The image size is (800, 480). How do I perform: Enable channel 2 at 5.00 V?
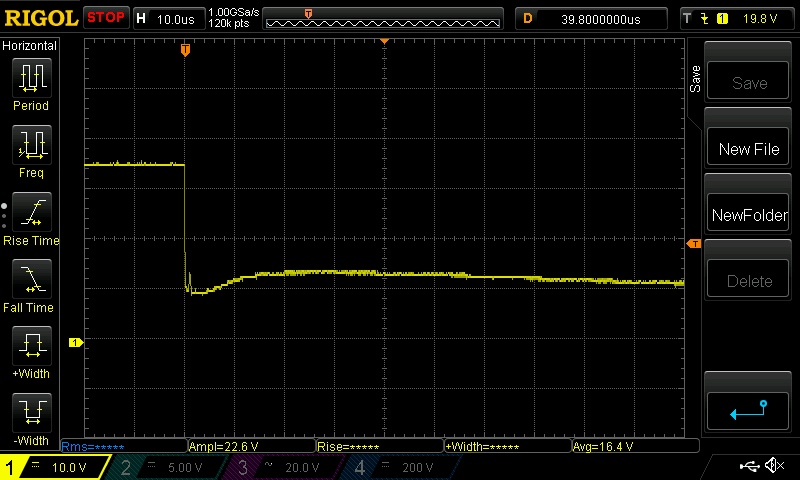point(170,467)
